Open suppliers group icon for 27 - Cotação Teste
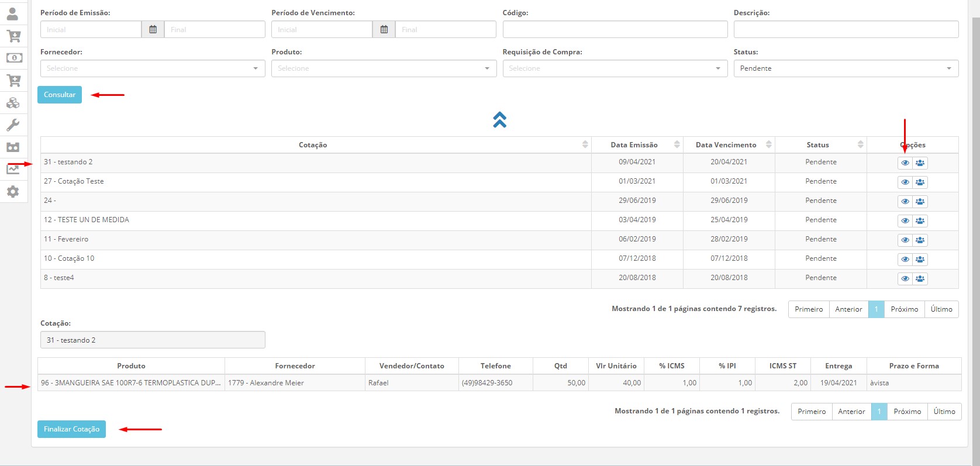Image resolution: width=980 pixels, height=466 pixels. pos(920,182)
